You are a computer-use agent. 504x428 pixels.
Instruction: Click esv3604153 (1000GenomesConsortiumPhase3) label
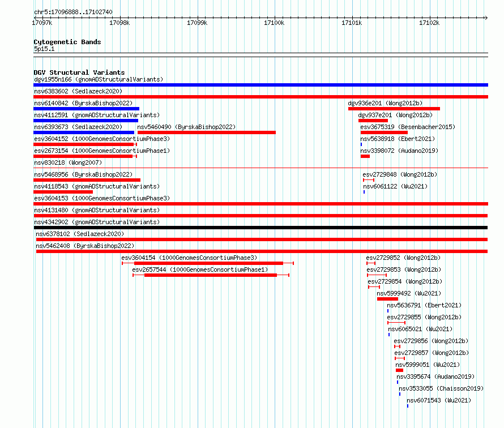[102, 198]
